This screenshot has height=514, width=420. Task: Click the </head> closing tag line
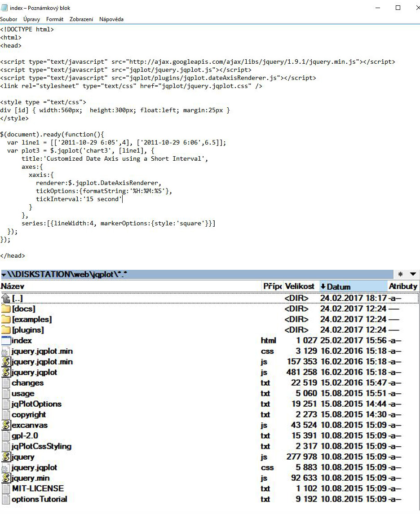coord(13,256)
